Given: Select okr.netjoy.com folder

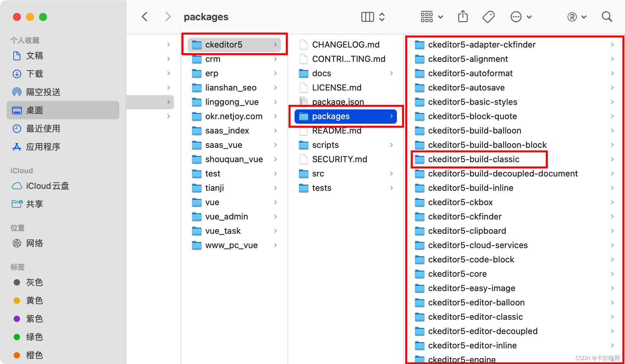Looking at the screenshot, I should (234, 116).
